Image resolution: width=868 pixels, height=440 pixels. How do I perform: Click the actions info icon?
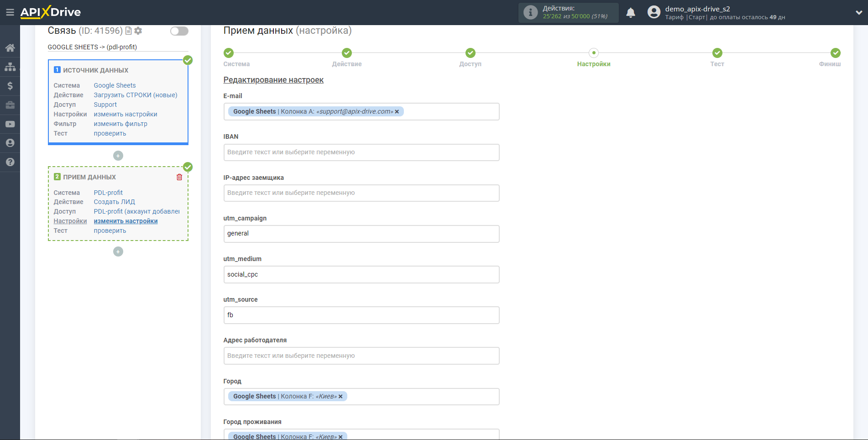pyautogui.click(x=530, y=12)
